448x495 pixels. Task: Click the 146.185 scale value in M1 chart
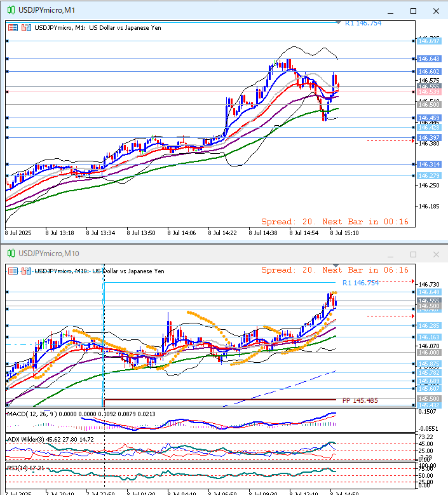click(429, 207)
